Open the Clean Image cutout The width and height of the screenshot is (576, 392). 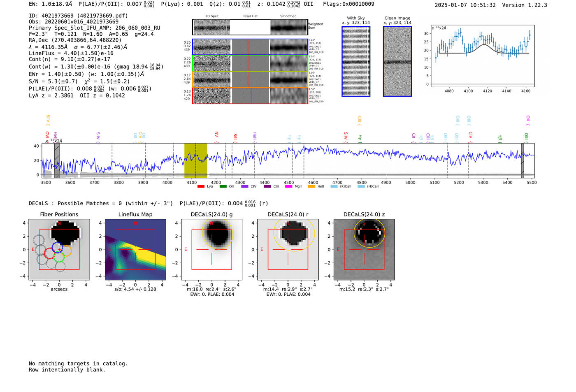point(397,61)
